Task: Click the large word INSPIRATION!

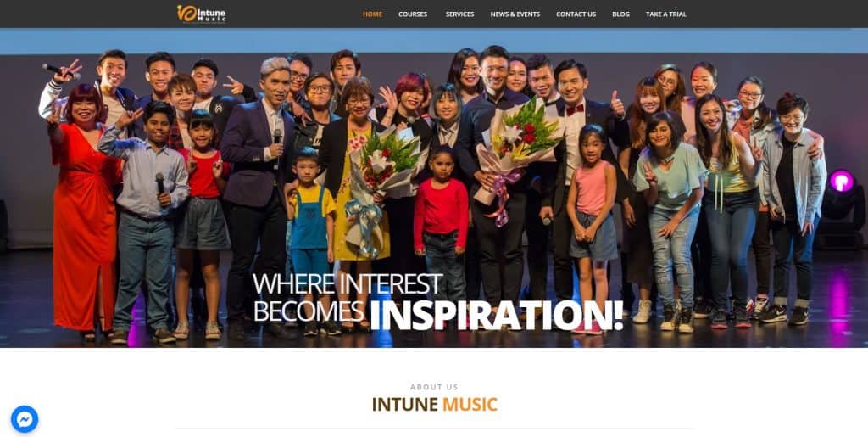Action: (x=497, y=316)
